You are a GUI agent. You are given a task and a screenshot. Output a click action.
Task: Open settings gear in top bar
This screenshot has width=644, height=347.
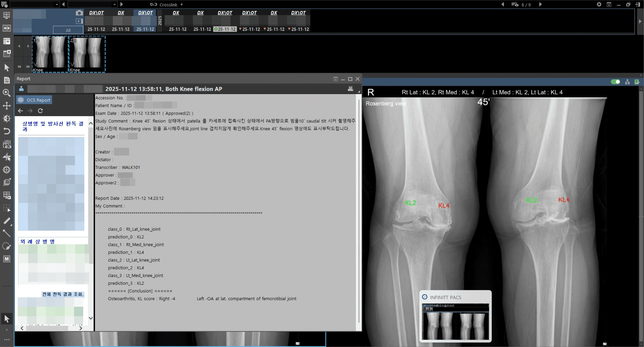pyautogui.click(x=599, y=5)
